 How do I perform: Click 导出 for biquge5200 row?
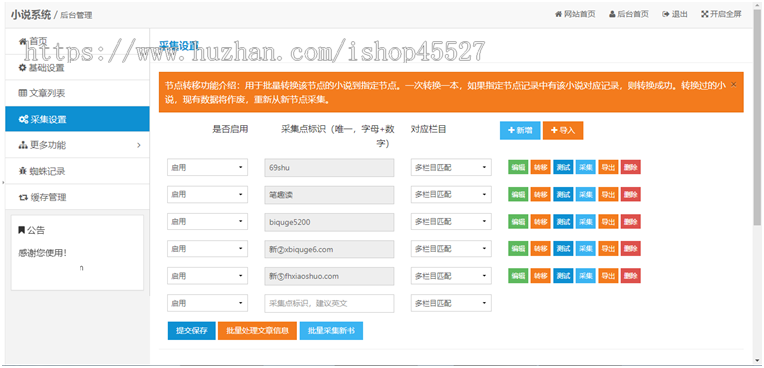point(608,222)
